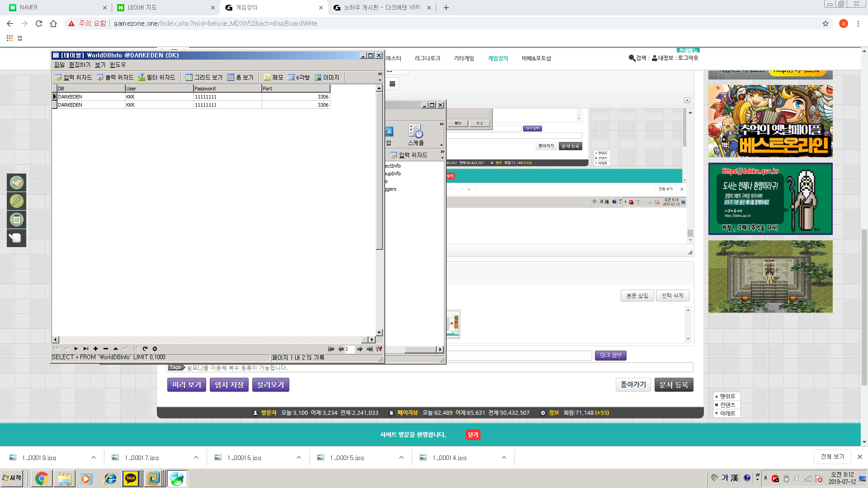The image size is (868, 488).
Task: Open 보기 menu in table window
Action: point(100,65)
